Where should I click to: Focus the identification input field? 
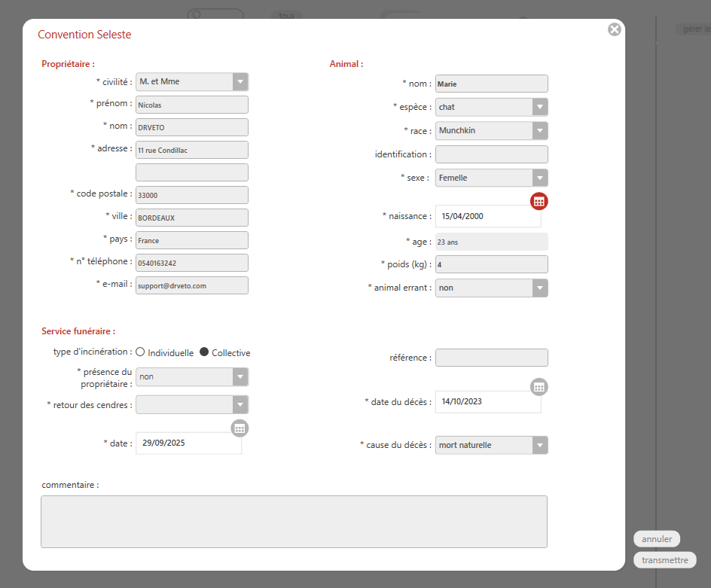click(491, 154)
